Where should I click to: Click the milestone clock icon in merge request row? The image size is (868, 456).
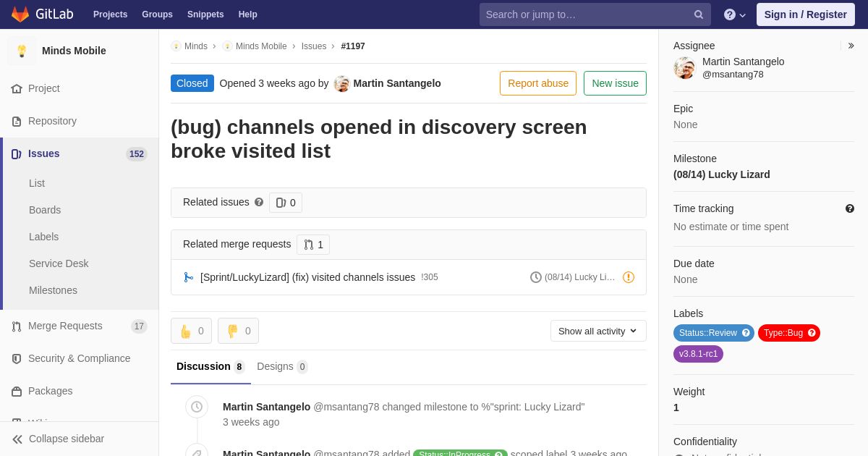pos(536,277)
